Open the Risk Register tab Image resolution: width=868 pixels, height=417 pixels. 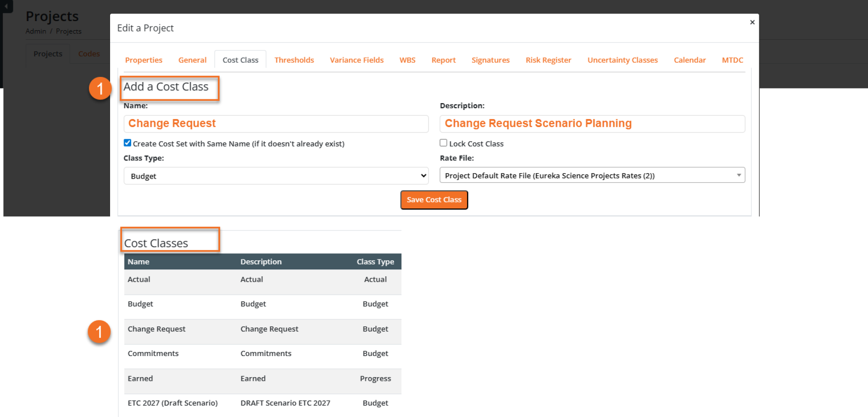click(x=548, y=60)
